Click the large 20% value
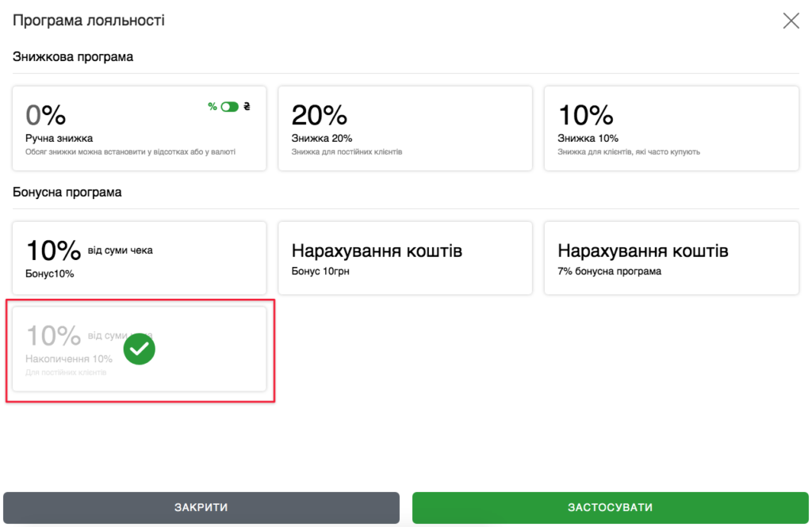812x527 pixels. (320, 116)
